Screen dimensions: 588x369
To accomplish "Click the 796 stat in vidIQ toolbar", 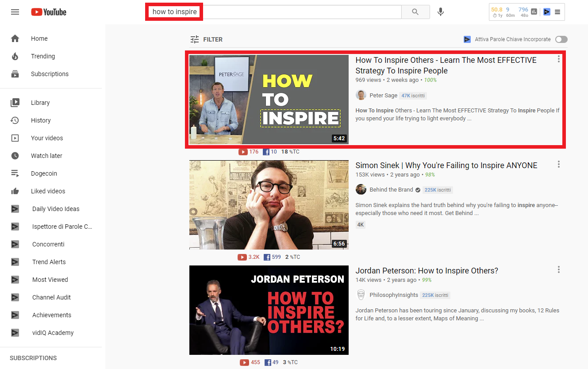I will (x=523, y=9).
